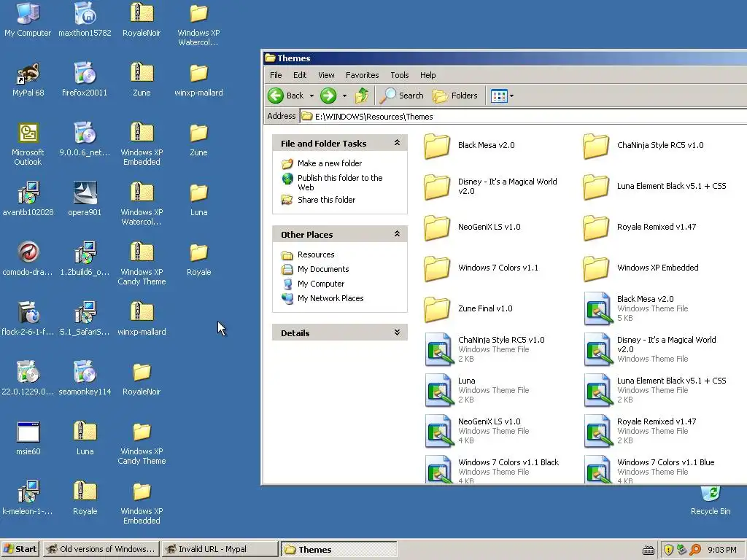Select Windows 7 Colors v1.1 Black theme
This screenshot has height=560, width=747.
[x=492, y=470]
